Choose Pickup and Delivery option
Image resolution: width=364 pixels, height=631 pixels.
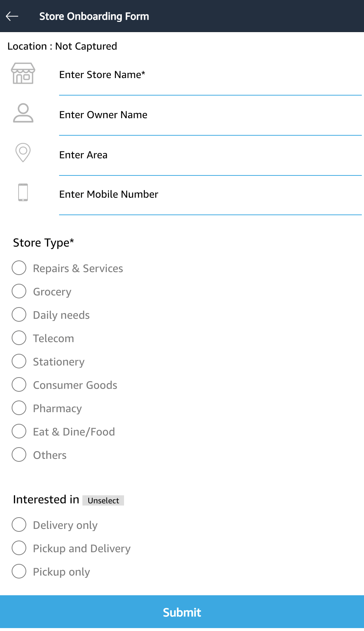coord(19,548)
